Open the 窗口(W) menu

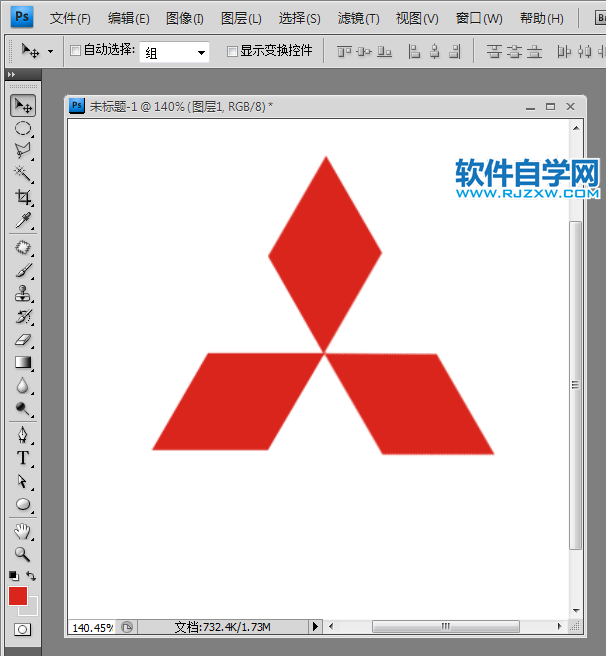(479, 18)
